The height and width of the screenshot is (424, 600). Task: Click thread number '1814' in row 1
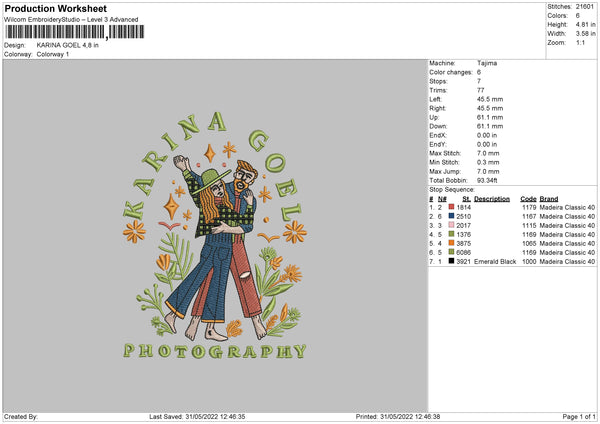pos(463,207)
